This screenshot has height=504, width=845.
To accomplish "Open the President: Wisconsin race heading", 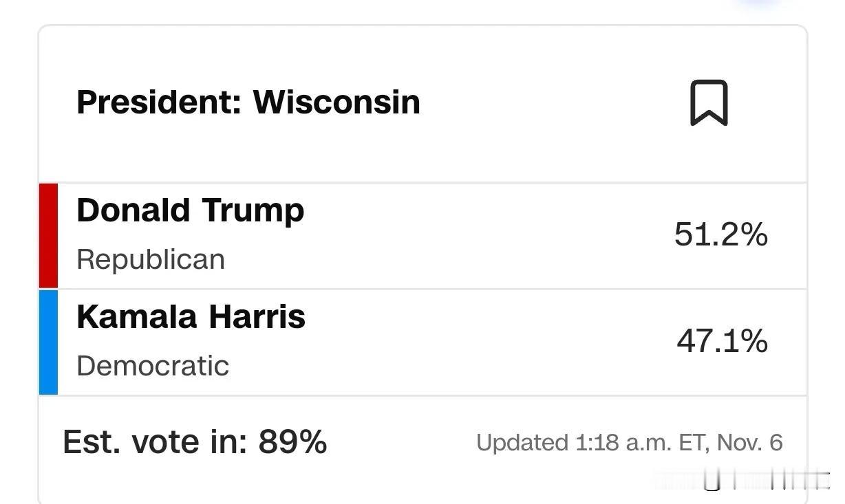I will (248, 102).
